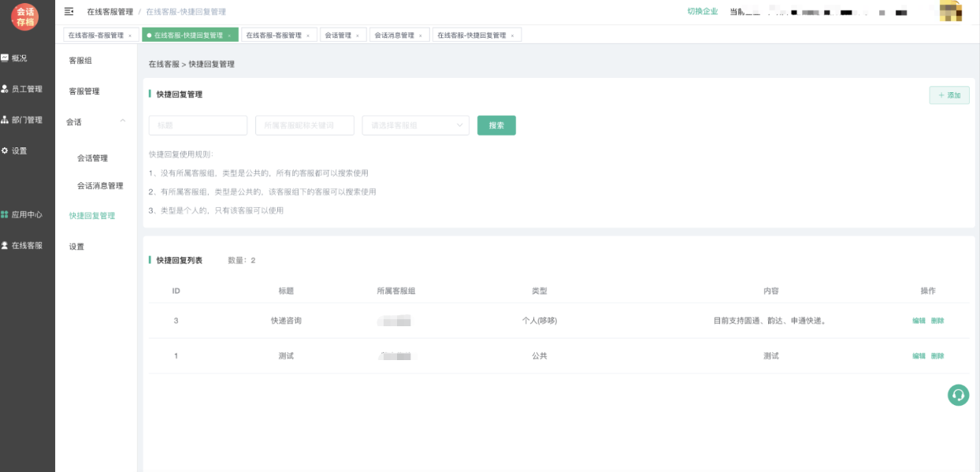Image resolution: width=980 pixels, height=472 pixels.
Task: Collapse the 会话 submenu chevron
Action: tap(123, 121)
